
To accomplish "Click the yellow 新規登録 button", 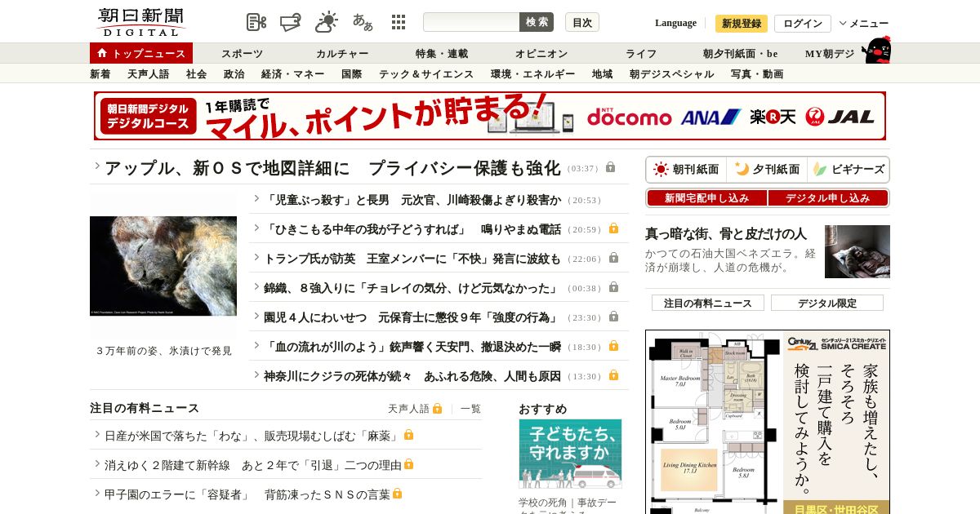I will [x=742, y=24].
